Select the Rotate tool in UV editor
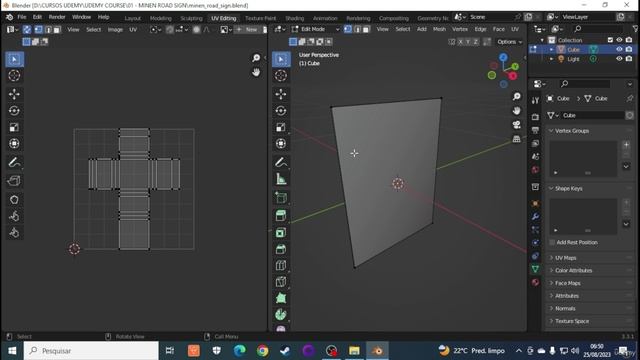This screenshot has height=360, width=640. (14, 111)
